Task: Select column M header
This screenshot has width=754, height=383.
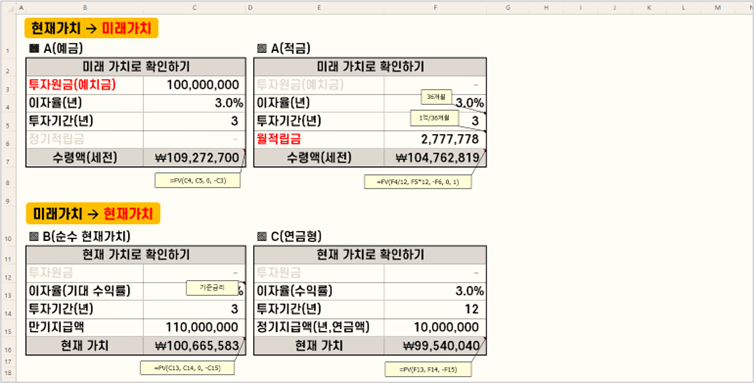Action: coord(717,8)
